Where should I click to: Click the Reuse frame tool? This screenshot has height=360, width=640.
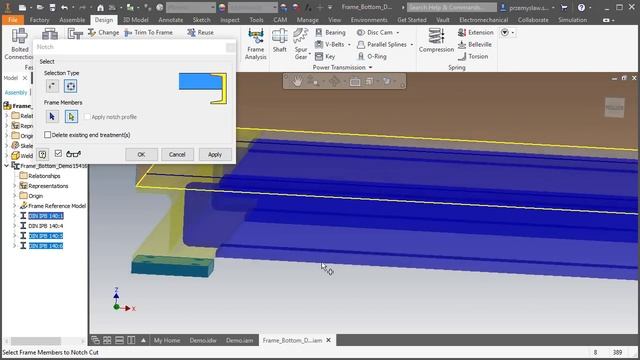(200, 32)
